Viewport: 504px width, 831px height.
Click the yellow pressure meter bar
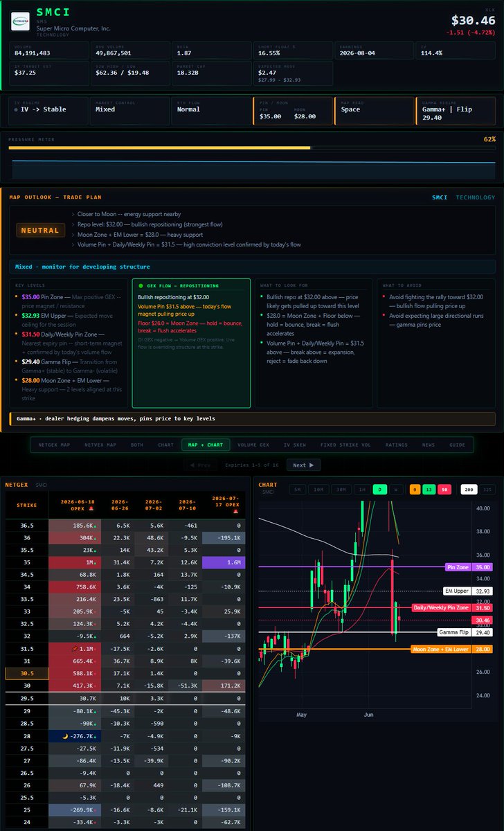[x=159, y=148]
